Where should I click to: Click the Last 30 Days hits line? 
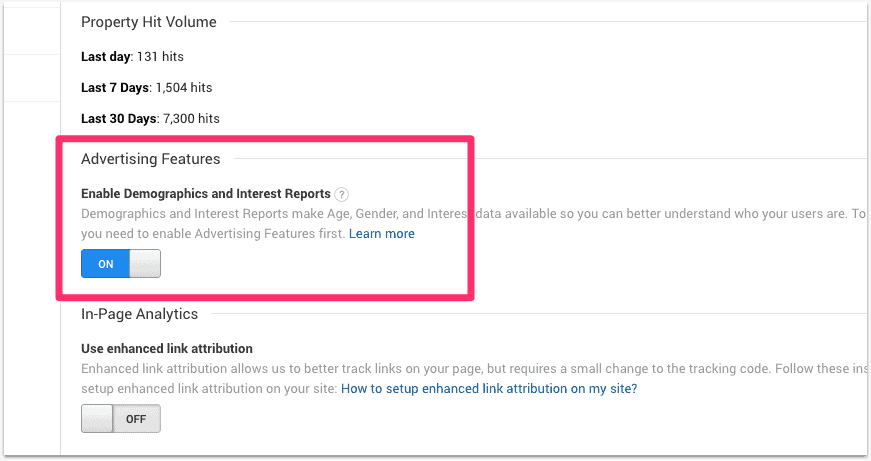(x=150, y=118)
